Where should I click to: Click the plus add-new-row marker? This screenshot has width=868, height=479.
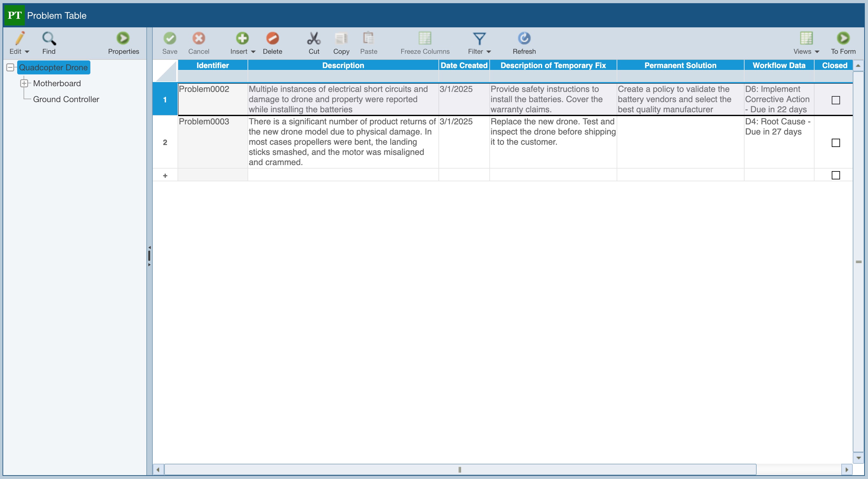165,176
